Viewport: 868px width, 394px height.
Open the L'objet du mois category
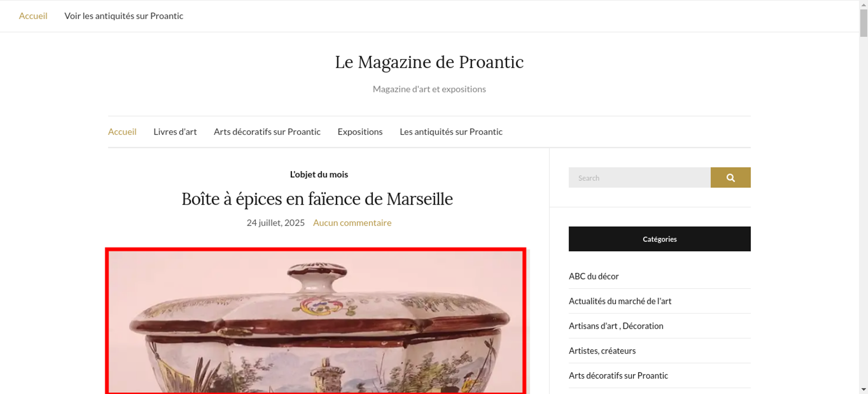319,174
